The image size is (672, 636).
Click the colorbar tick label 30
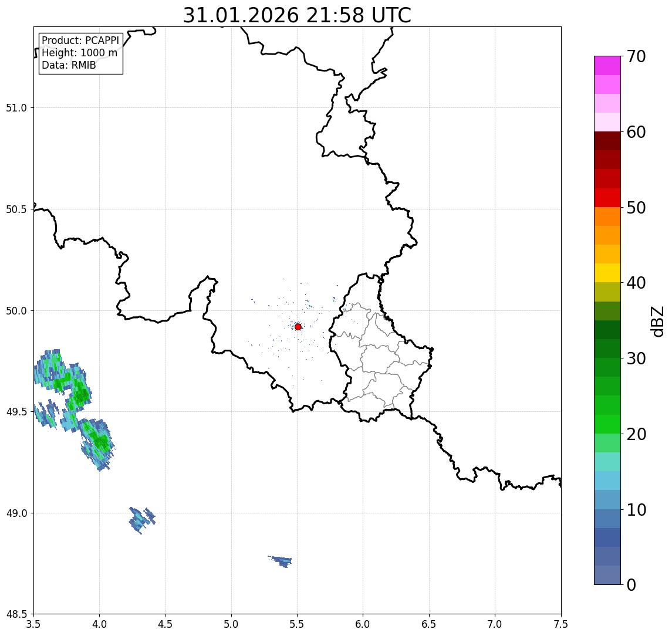coord(636,358)
